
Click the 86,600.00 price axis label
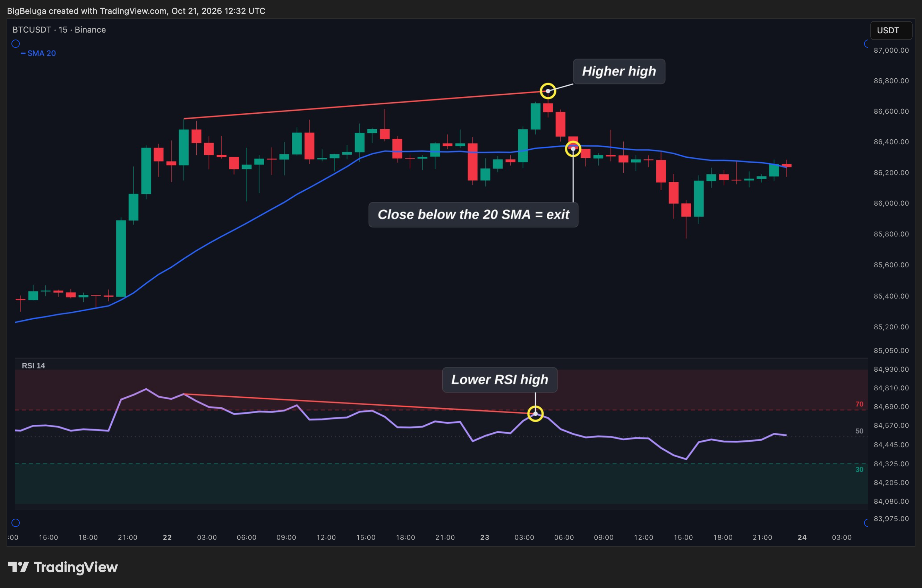891,111
